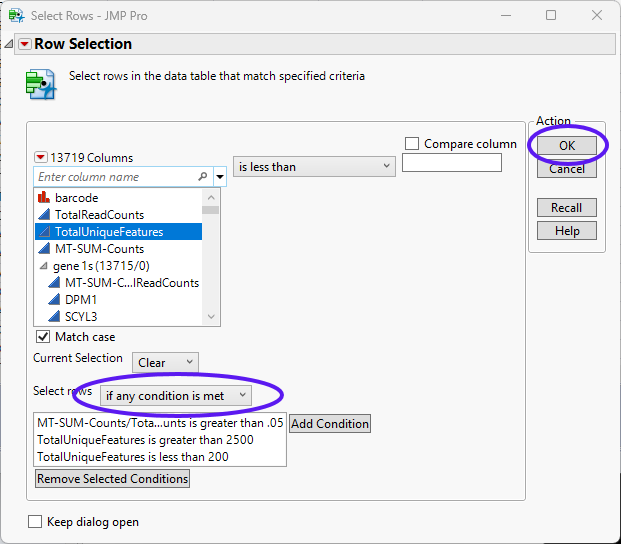Select the SCYL3 column

point(82,317)
